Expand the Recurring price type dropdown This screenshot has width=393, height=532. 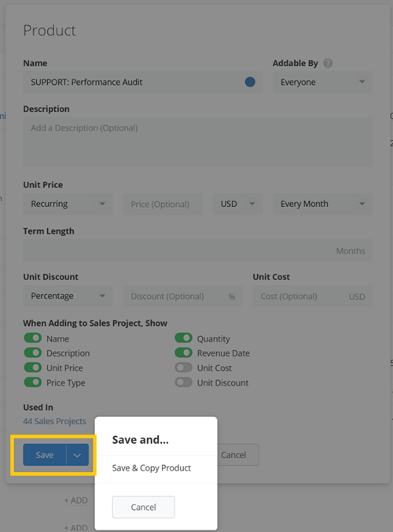(x=68, y=204)
